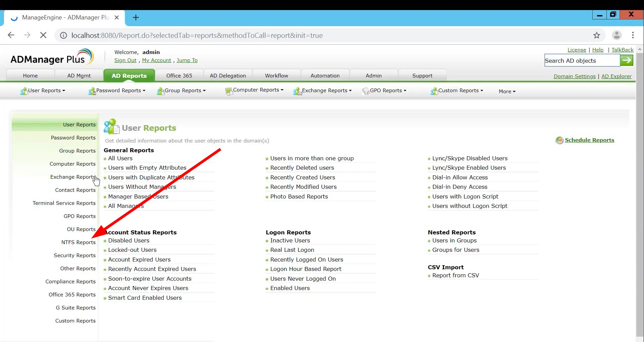Click the Schedule Reports clock icon
This screenshot has width=644, height=342.
coord(559,140)
